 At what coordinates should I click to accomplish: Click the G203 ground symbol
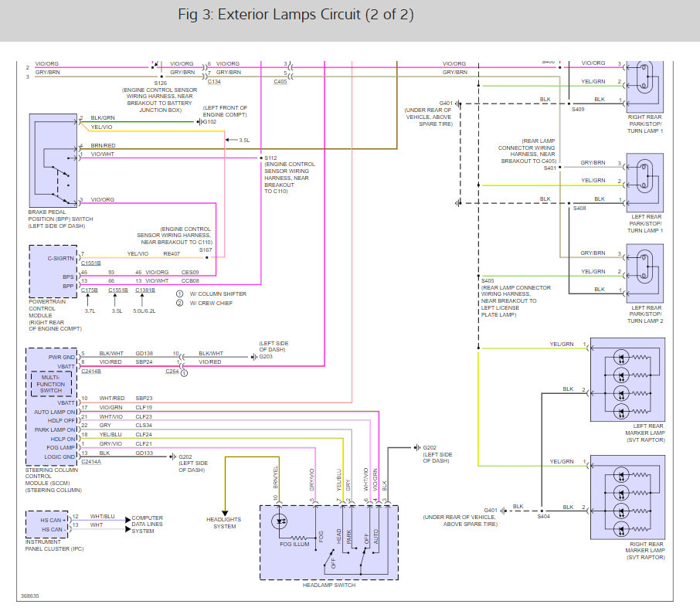[x=254, y=357]
